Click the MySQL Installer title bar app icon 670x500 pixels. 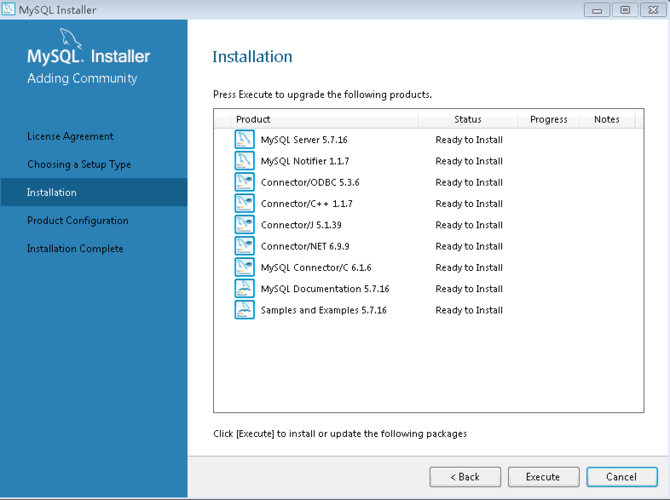8,9
